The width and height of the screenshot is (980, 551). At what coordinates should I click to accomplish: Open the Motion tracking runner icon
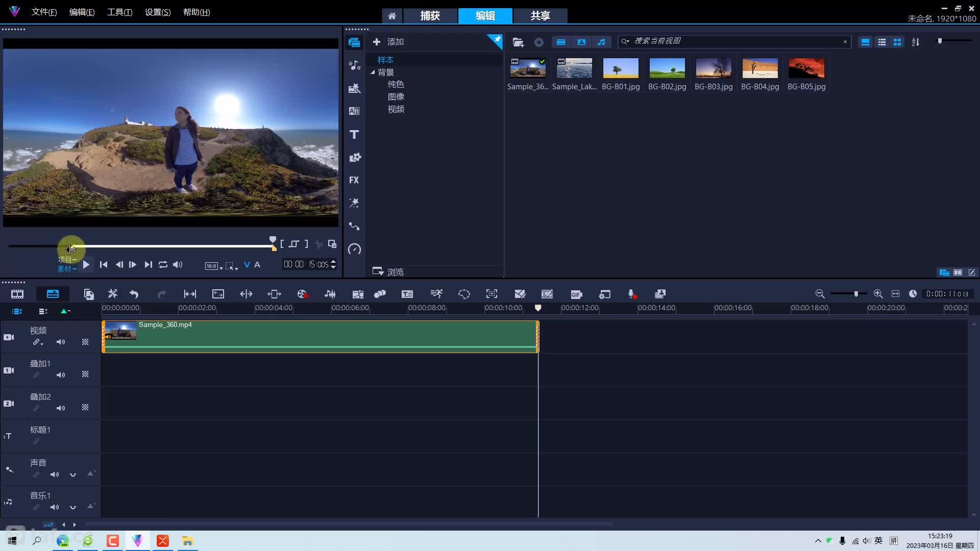click(x=436, y=294)
